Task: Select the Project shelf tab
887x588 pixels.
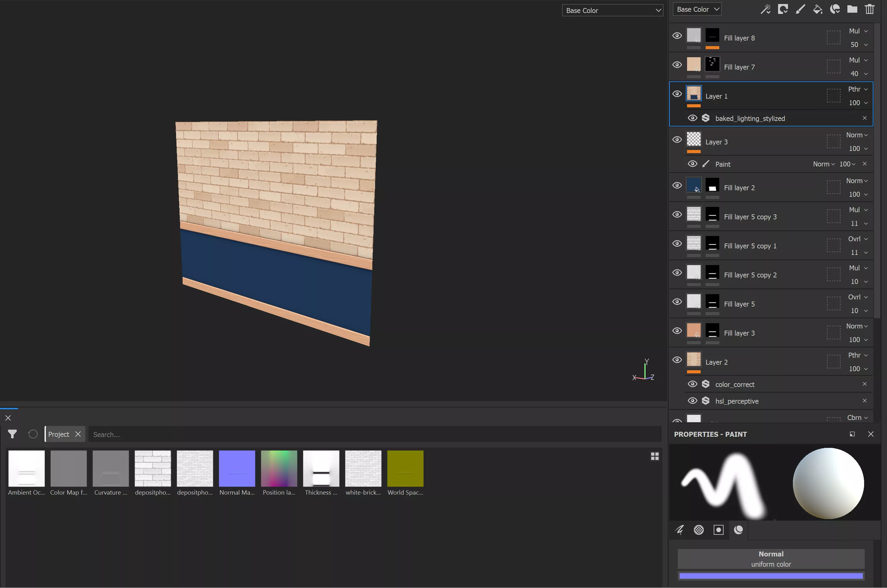Action: pyautogui.click(x=58, y=434)
